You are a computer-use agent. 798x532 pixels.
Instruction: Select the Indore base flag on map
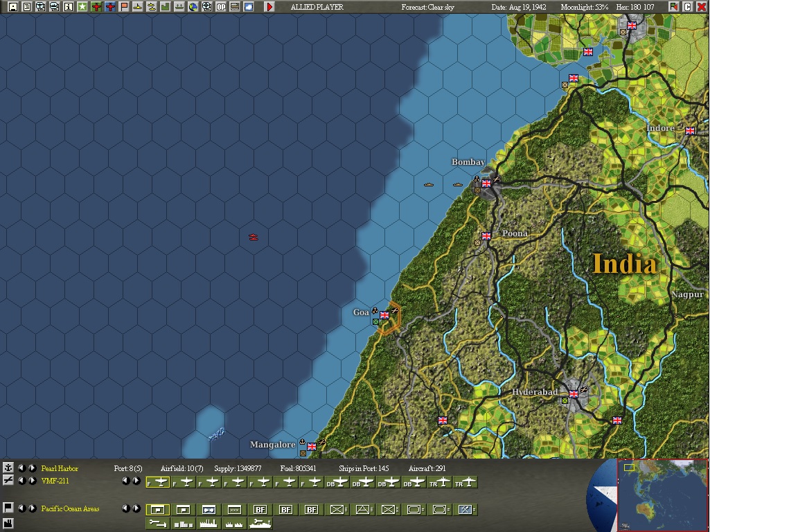[690, 131]
